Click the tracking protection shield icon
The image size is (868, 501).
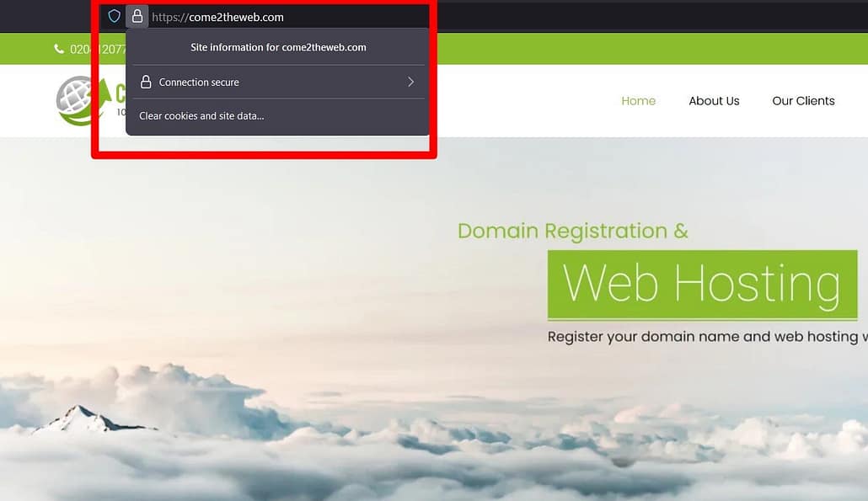[115, 16]
